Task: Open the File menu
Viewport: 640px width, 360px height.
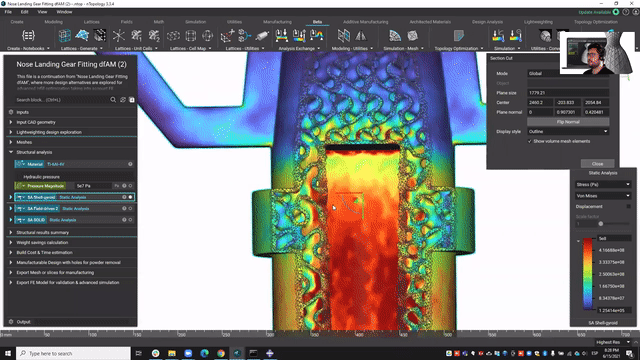Action: pyautogui.click(x=8, y=12)
